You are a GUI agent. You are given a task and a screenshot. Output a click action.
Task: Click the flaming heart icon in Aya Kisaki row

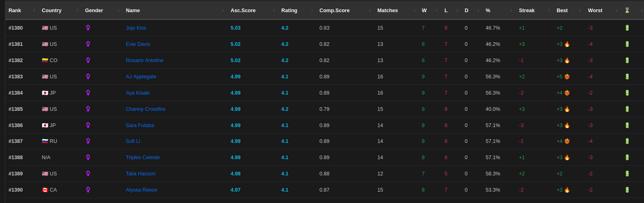[567, 93]
